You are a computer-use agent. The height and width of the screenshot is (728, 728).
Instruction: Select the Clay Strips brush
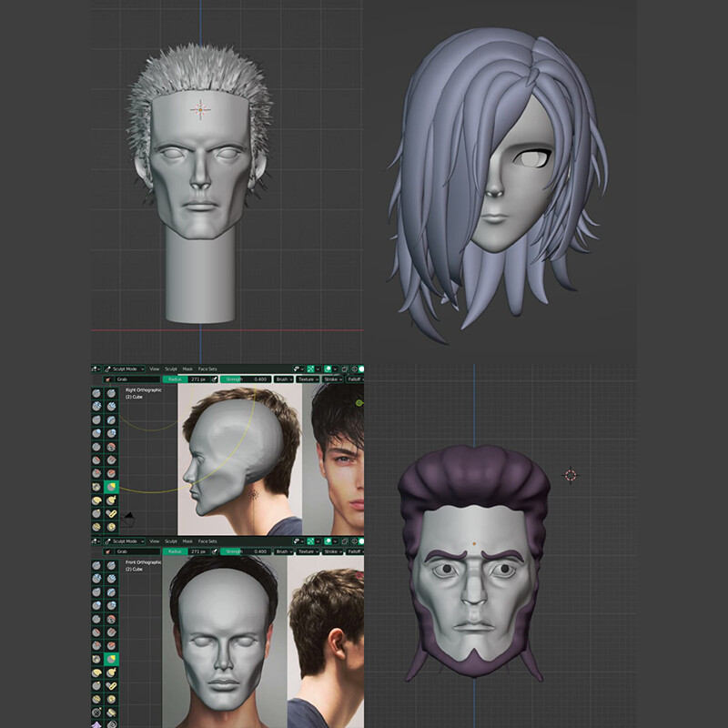coord(110,406)
